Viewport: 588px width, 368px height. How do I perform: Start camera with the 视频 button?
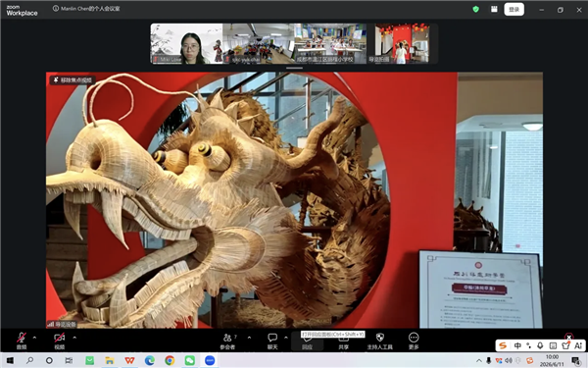[x=59, y=341]
